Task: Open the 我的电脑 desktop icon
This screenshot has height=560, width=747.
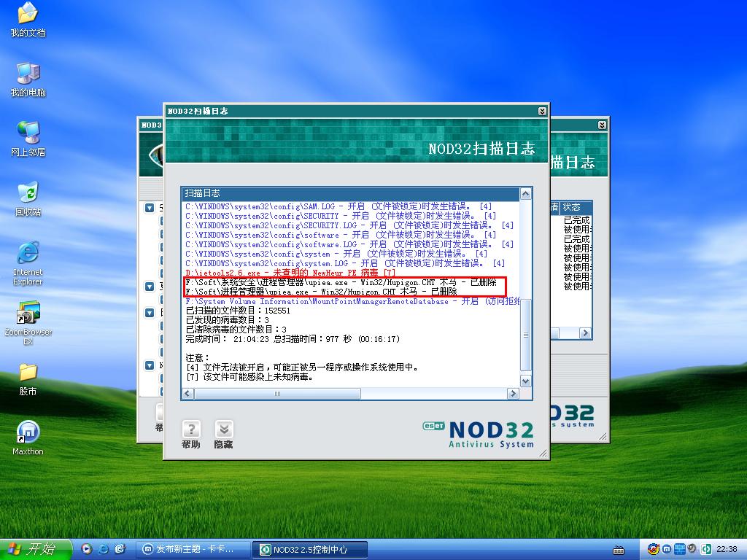Action: coord(28,79)
